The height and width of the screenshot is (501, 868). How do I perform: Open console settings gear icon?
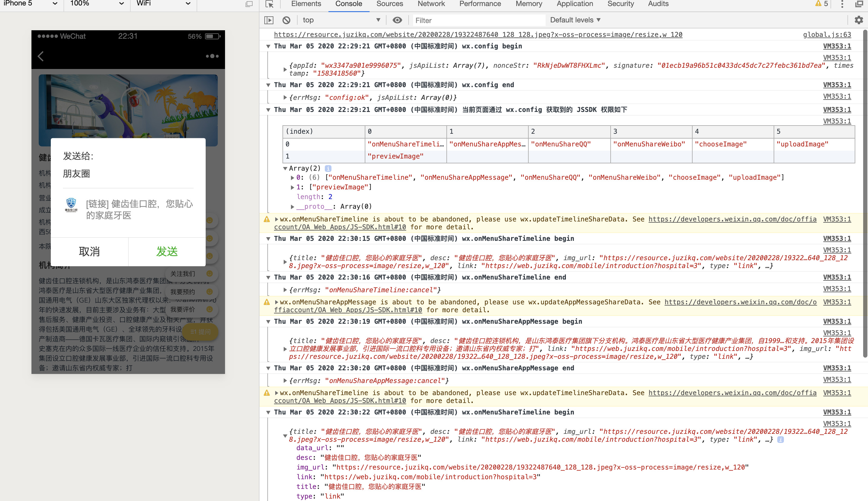pyautogui.click(x=858, y=20)
